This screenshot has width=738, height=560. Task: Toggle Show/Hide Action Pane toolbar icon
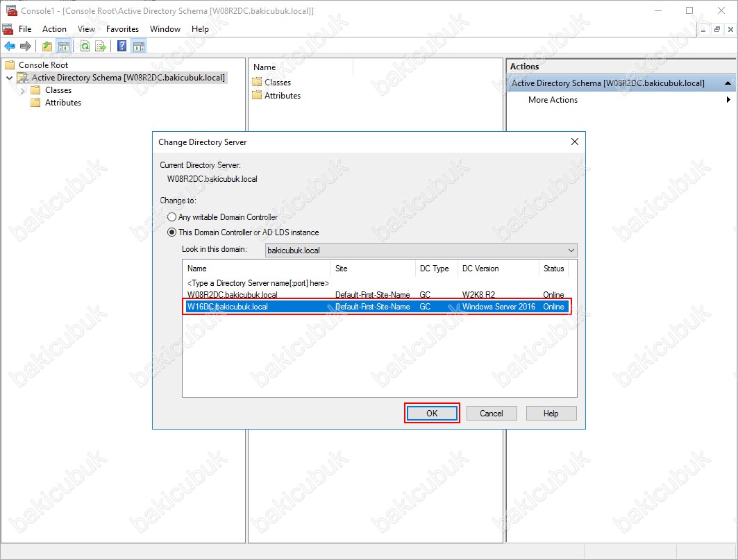138,46
